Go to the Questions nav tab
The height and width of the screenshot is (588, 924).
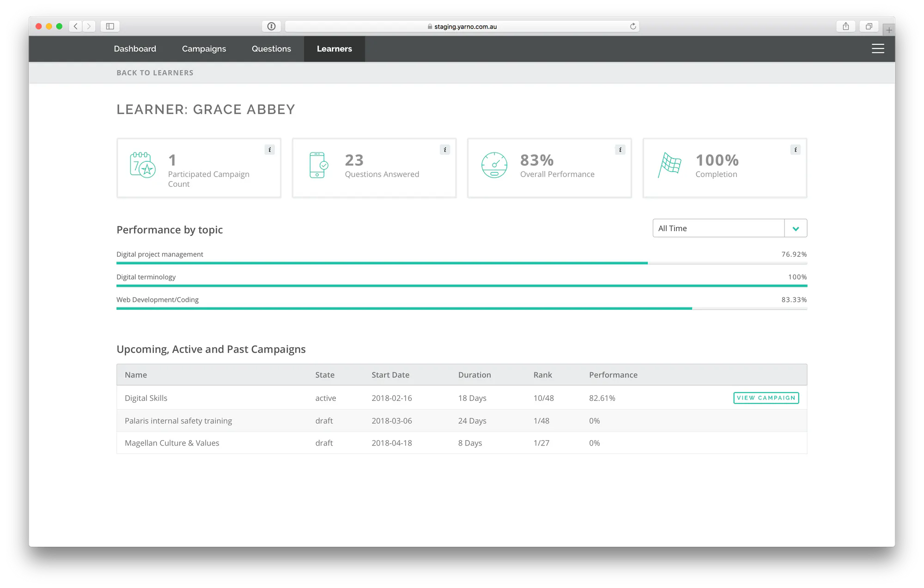pos(271,49)
